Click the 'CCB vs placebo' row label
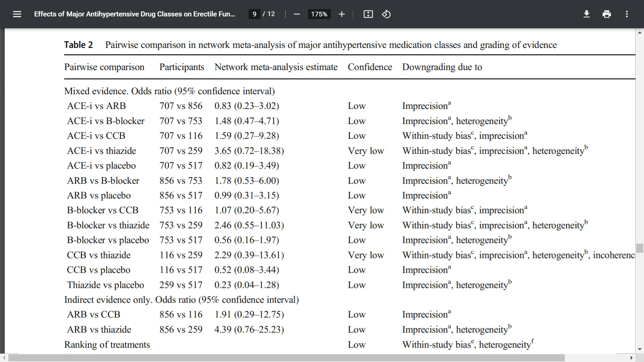The height and width of the screenshot is (362, 644). [99, 270]
